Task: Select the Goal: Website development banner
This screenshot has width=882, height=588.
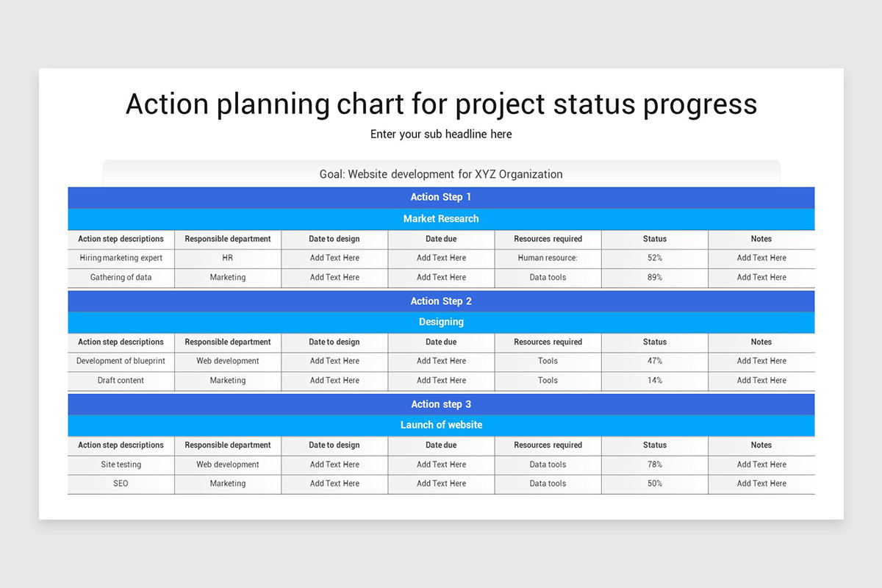Action: pyautogui.click(x=441, y=174)
